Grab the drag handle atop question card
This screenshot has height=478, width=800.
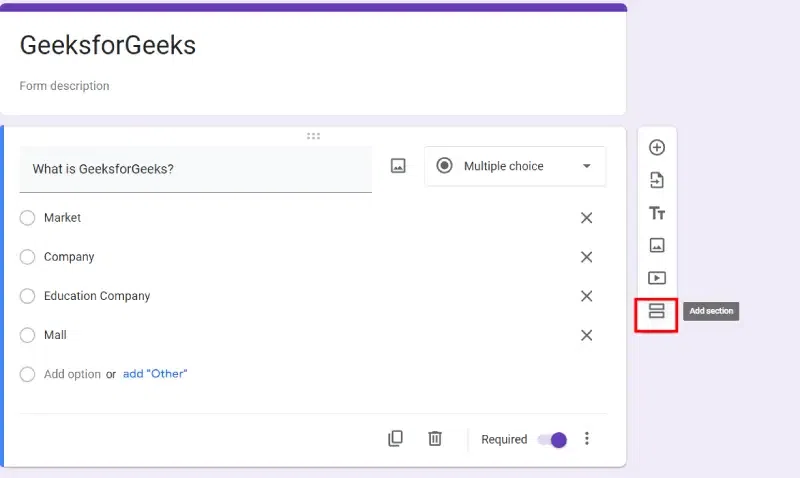point(313,136)
